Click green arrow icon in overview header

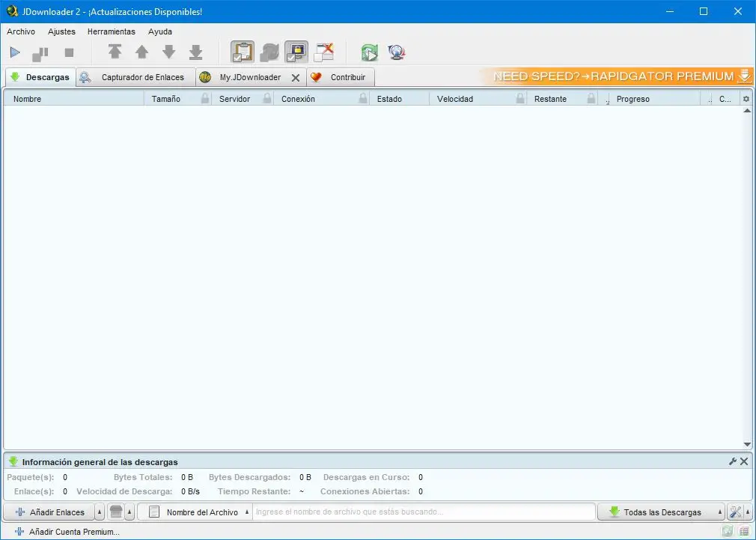point(13,461)
